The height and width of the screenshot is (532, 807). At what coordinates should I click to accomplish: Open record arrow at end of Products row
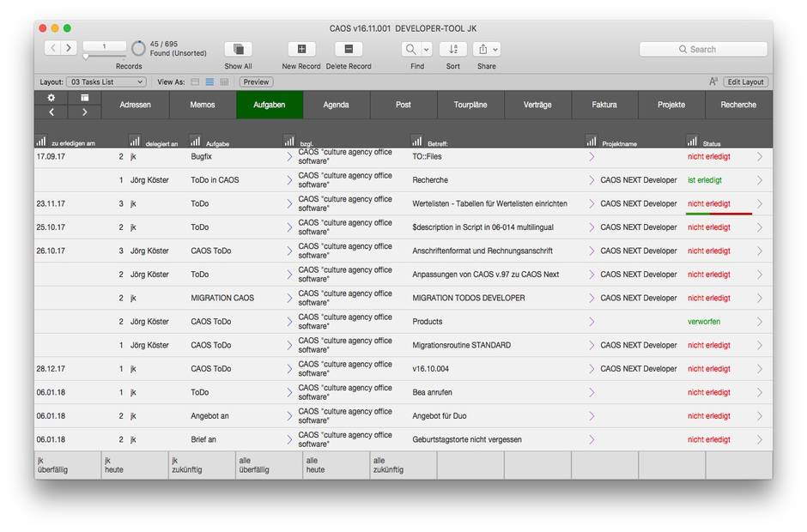(760, 322)
